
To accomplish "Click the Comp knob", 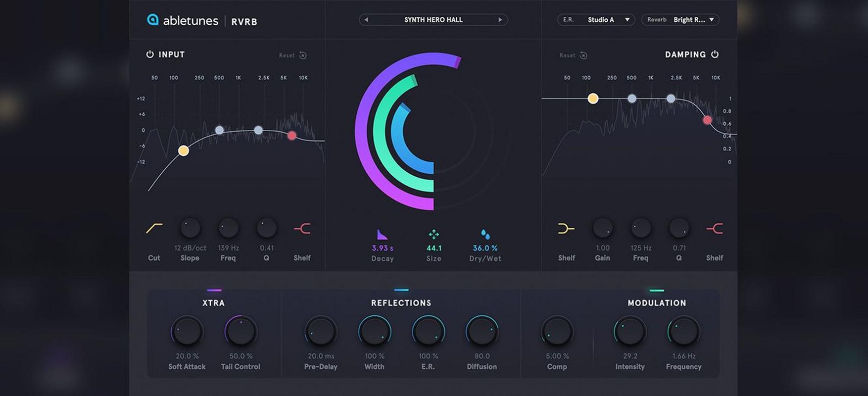I will point(557,331).
